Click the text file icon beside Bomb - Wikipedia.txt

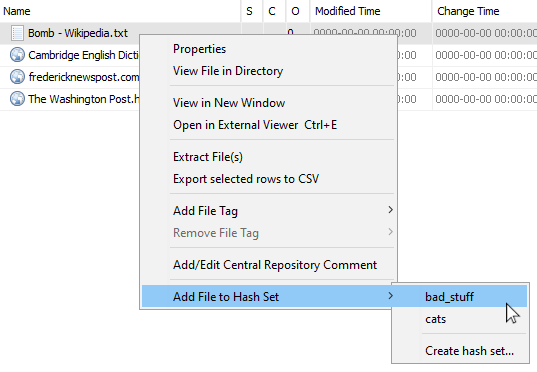pyautogui.click(x=17, y=33)
